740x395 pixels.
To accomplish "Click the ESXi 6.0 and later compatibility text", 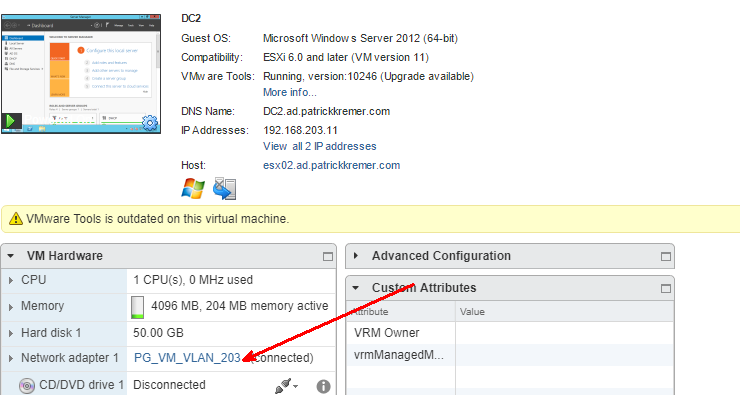I will click(346, 58).
